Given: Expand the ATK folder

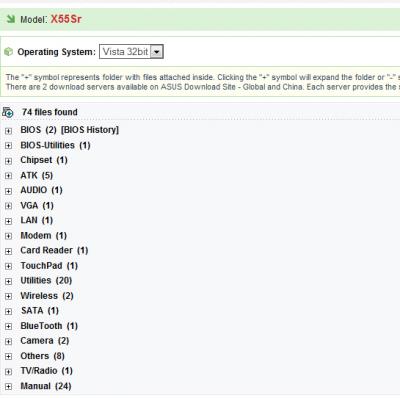Looking at the screenshot, I should click(x=8, y=176).
